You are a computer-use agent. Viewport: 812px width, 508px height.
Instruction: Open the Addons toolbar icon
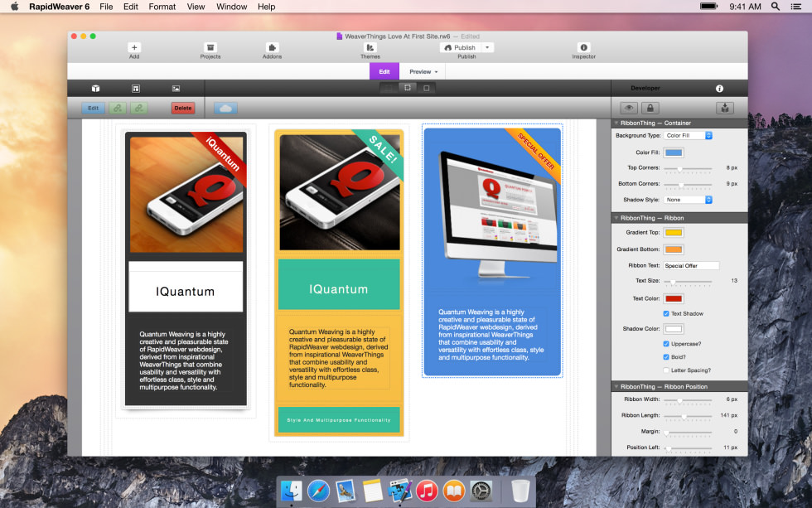pos(272,47)
